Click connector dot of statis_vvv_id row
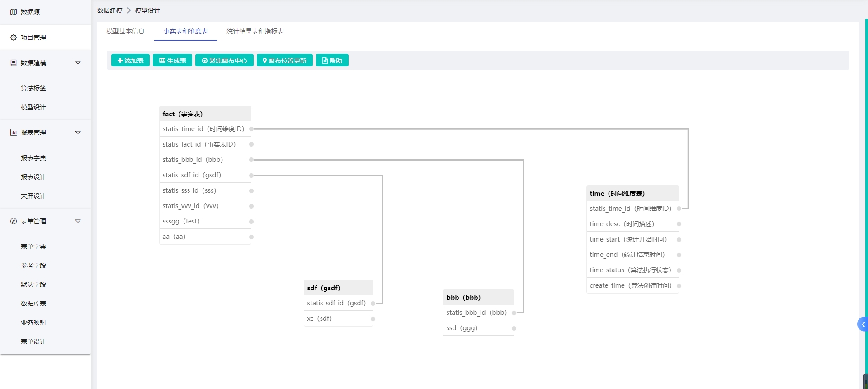The image size is (868, 389). (x=251, y=206)
